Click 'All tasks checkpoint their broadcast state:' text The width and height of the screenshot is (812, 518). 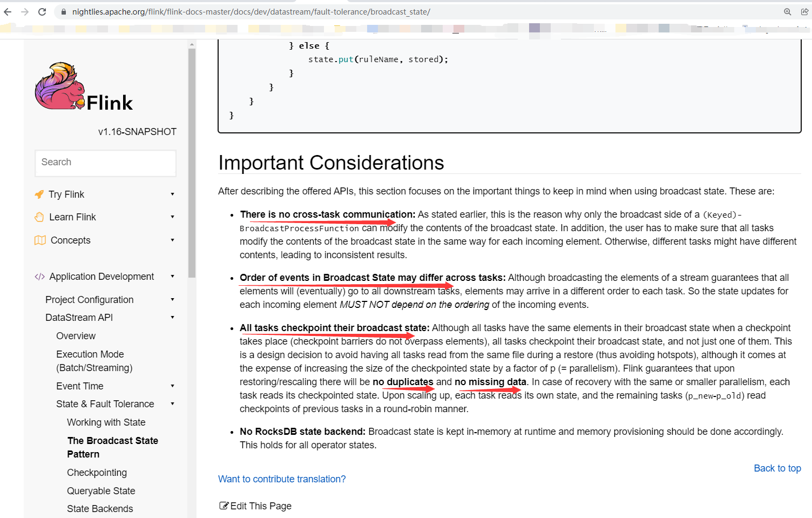click(335, 328)
